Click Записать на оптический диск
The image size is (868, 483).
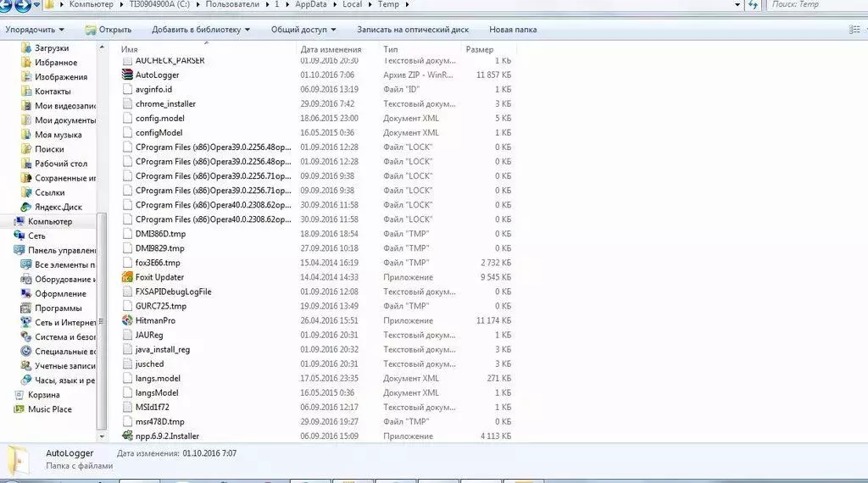tap(413, 30)
